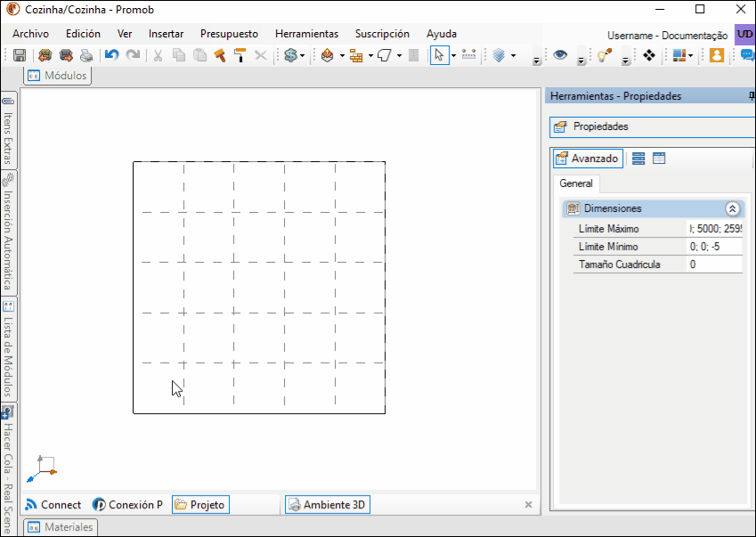The height and width of the screenshot is (537, 756).
Task: Open Inserción Automática side tab
Action: (x=8, y=232)
